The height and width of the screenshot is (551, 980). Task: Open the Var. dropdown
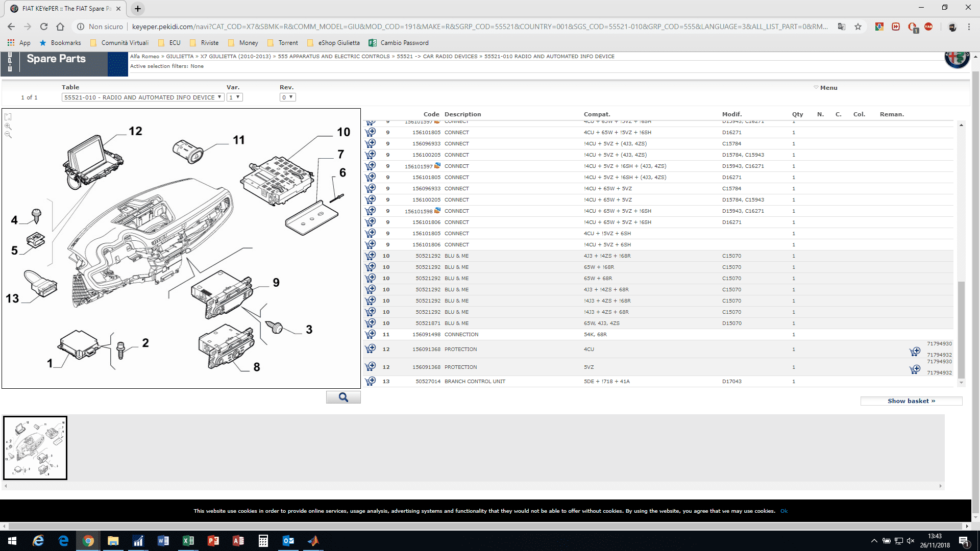[x=235, y=97]
